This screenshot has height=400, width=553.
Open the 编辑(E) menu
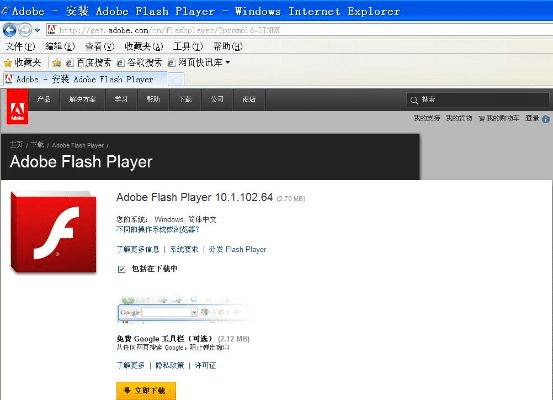click(60, 46)
